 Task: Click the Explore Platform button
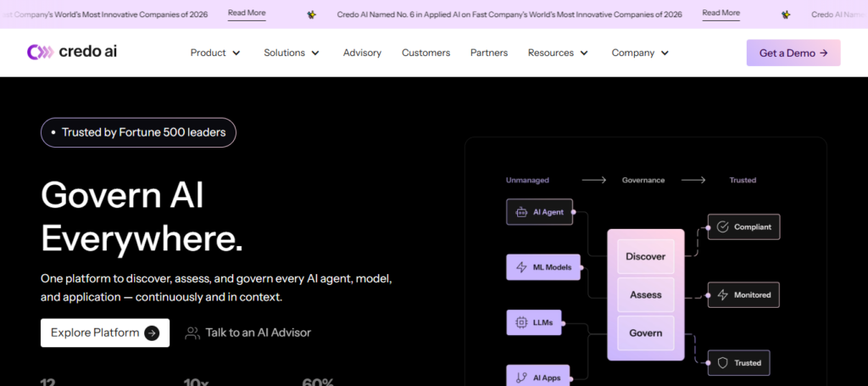pyautogui.click(x=105, y=333)
